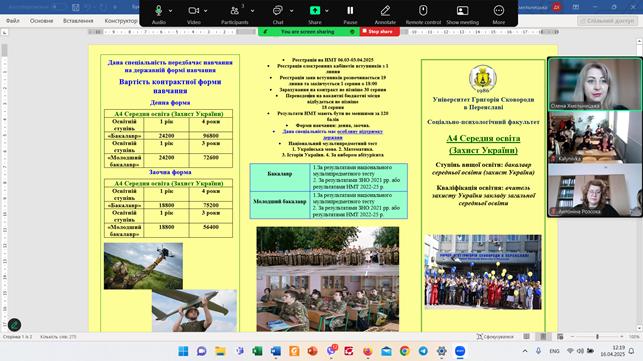Switch to the Конструктор ribbon tab
This screenshot has height=361, width=643.
tap(121, 21)
